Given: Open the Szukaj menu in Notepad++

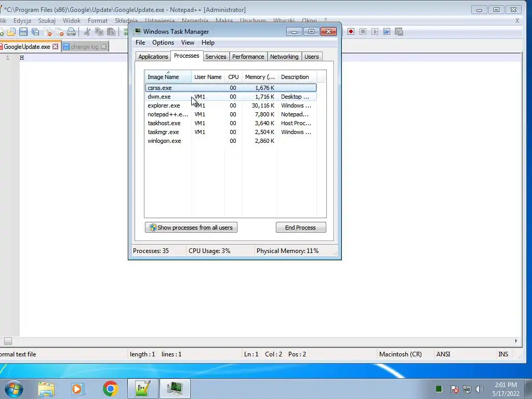Looking at the screenshot, I should [47, 21].
